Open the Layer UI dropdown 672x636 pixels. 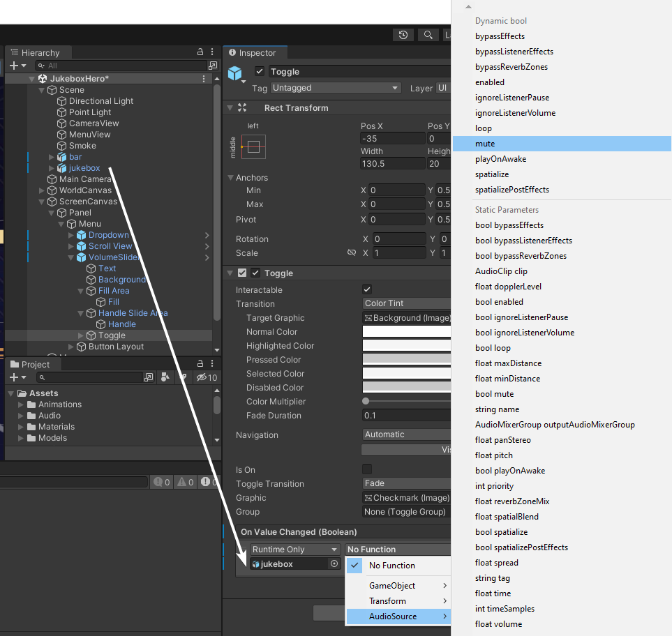coord(443,88)
